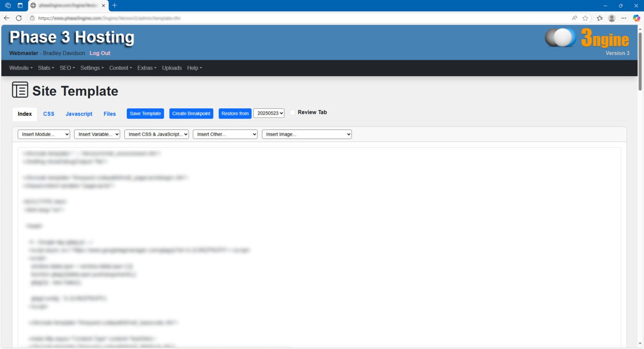Open the Insert Module dropdown
Image resolution: width=644 pixels, height=349 pixels.
pos(44,134)
